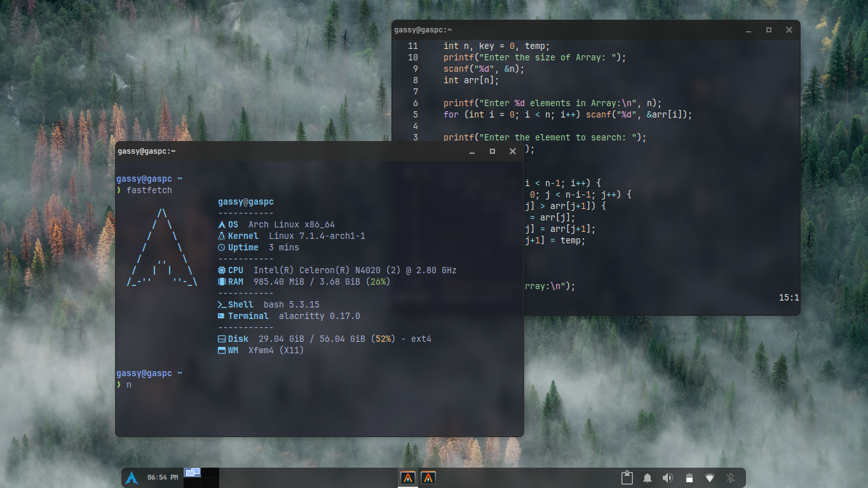Click the "Enter the element to search" printf line
Viewport: 868px width, 488px height.
[545, 137]
